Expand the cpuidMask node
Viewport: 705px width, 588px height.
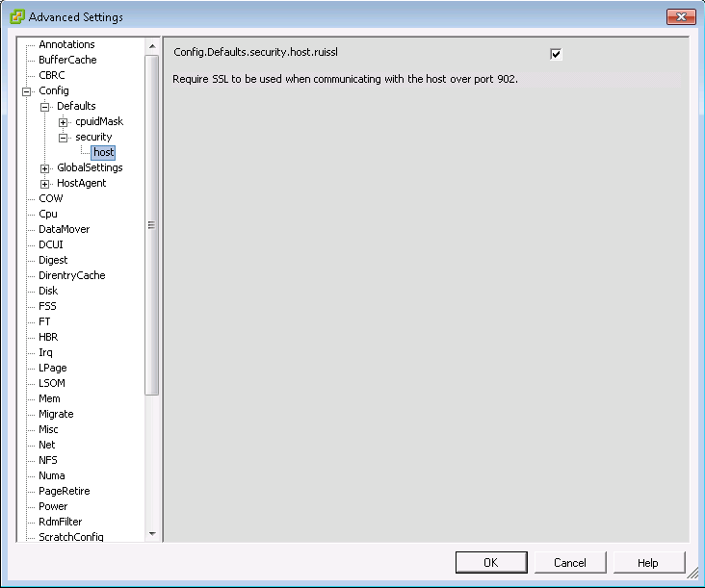[x=63, y=122]
